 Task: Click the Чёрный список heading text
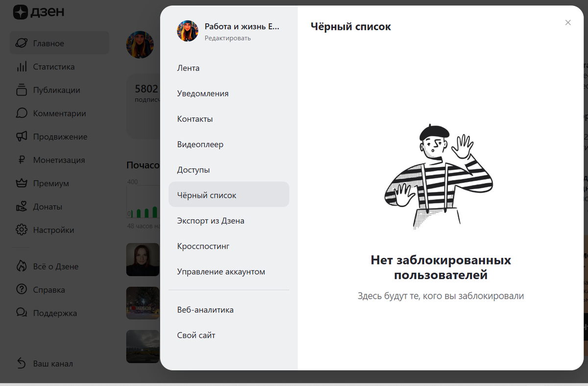pos(351,26)
